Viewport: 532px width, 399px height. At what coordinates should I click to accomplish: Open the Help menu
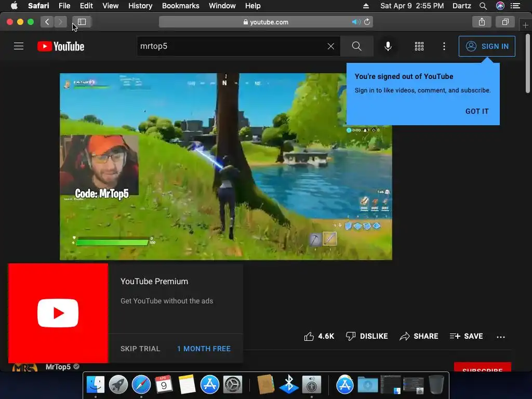[253, 6]
